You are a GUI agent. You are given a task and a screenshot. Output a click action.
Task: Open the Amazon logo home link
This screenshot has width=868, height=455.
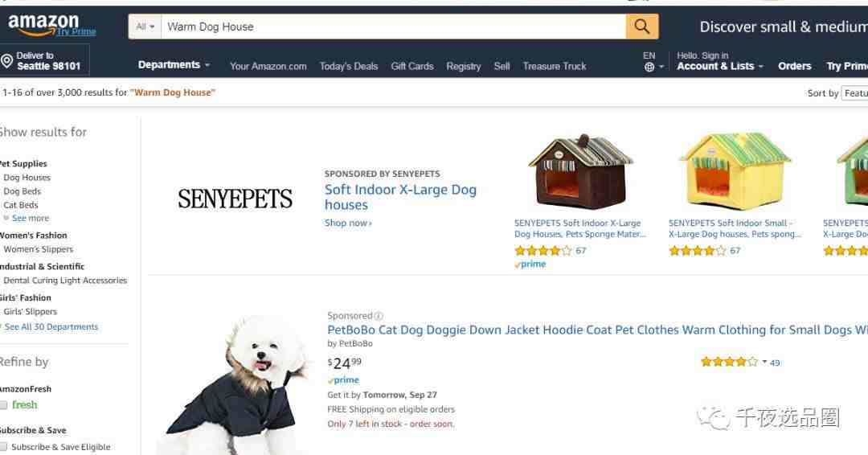[43, 24]
